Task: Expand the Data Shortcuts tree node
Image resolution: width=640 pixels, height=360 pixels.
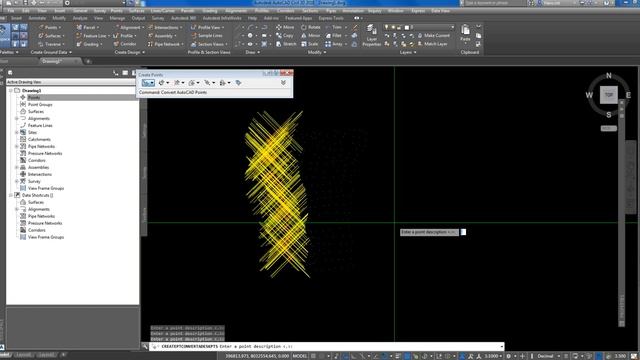Action: click(11, 196)
